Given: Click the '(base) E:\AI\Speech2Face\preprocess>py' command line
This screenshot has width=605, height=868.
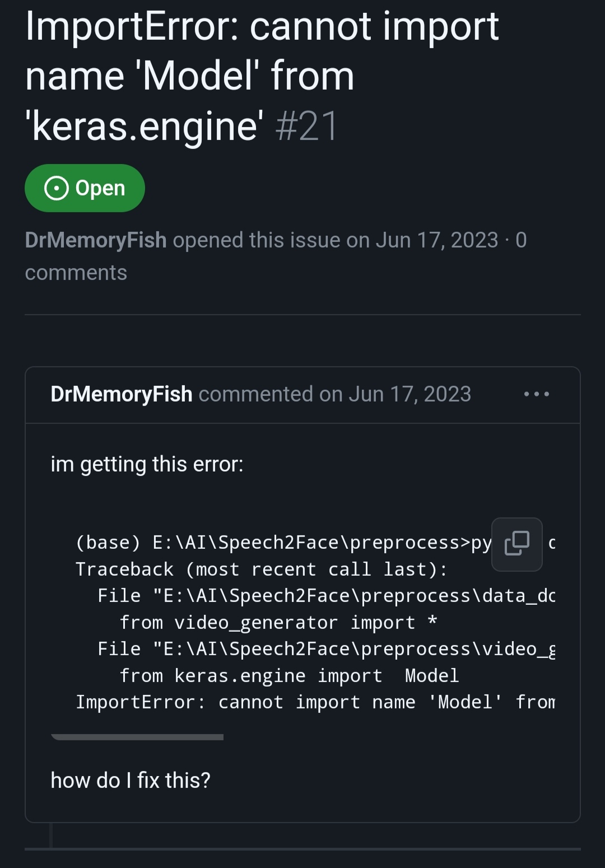Looking at the screenshot, I should (284, 543).
